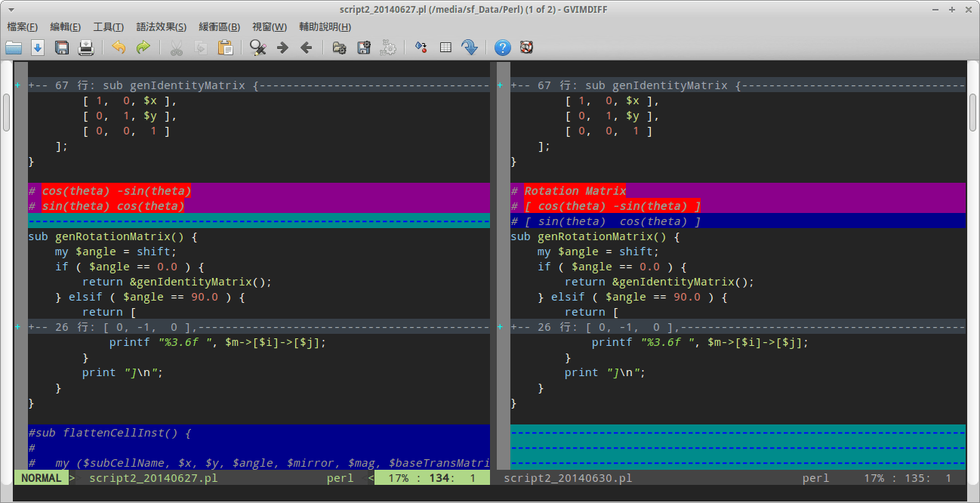
Task: Print the file using the printer icon
Action: tap(86, 48)
